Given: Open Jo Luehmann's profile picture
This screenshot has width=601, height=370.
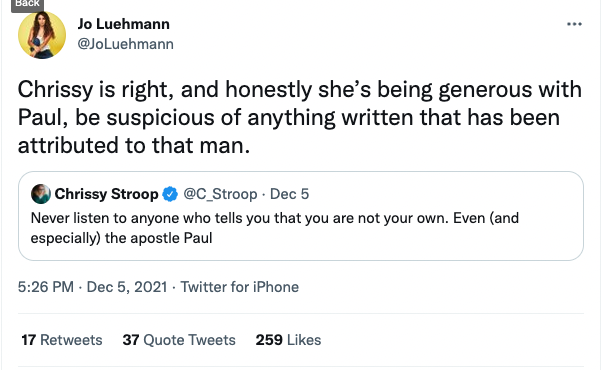Looking at the screenshot, I should 42,35.
